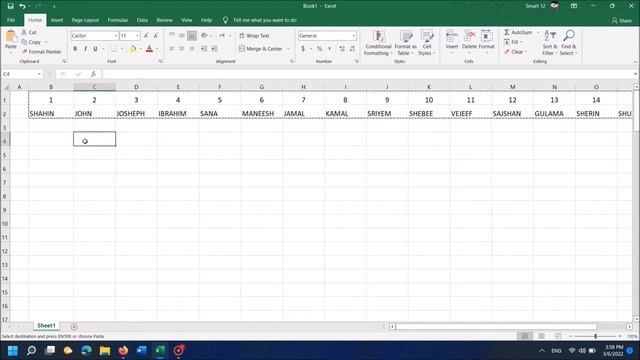This screenshot has height=360, width=640.
Task: Toggle Italic formatting
Action: pyautogui.click(x=85, y=49)
